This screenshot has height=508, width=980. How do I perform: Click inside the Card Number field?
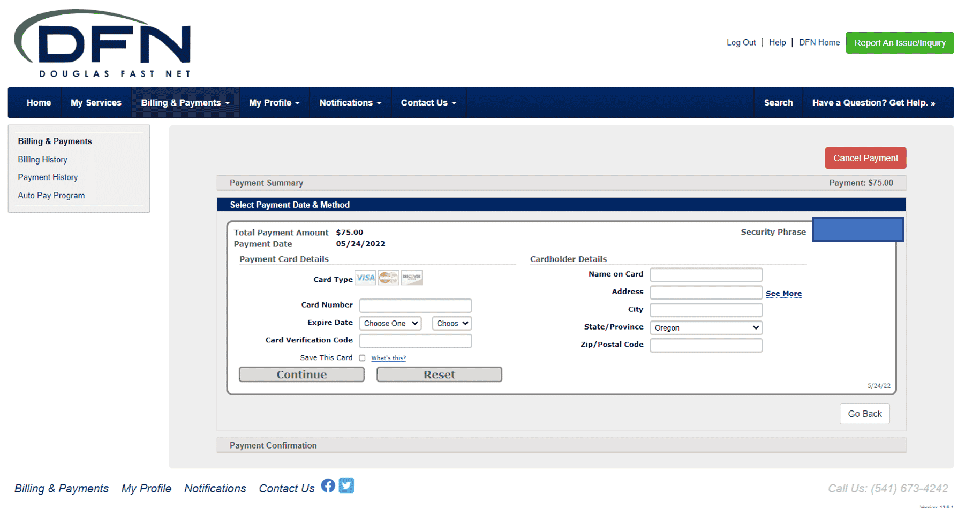click(x=415, y=305)
